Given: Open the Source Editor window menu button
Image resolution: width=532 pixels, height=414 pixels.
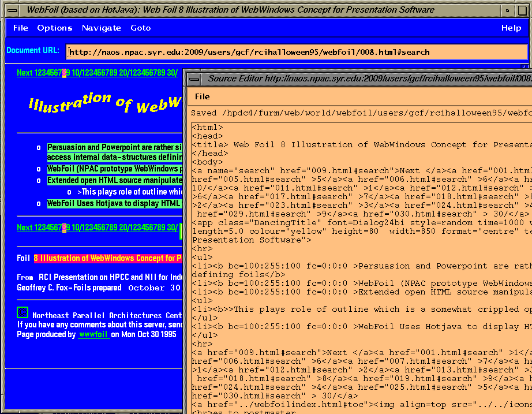Looking at the screenshot, I should [x=194, y=79].
